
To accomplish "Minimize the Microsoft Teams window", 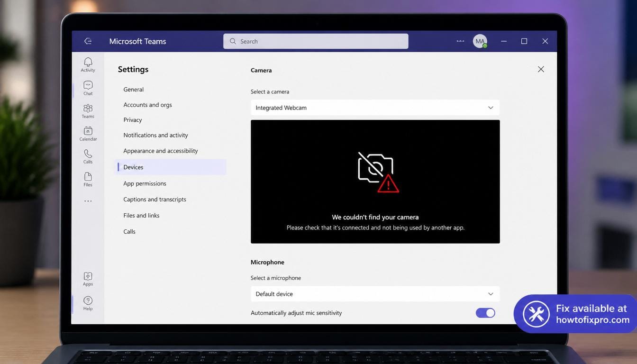I will coord(504,41).
